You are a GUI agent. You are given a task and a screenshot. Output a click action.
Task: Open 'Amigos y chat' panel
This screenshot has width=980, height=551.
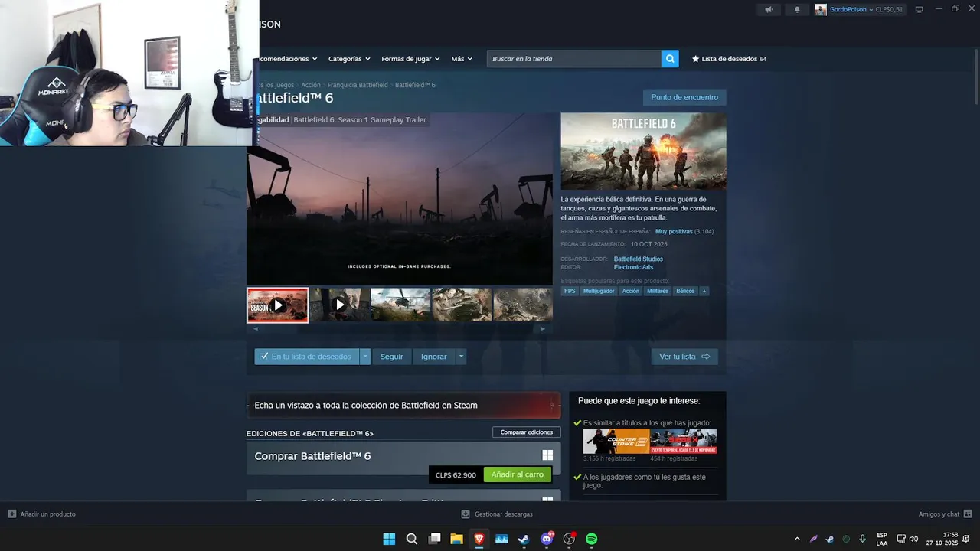(945, 514)
